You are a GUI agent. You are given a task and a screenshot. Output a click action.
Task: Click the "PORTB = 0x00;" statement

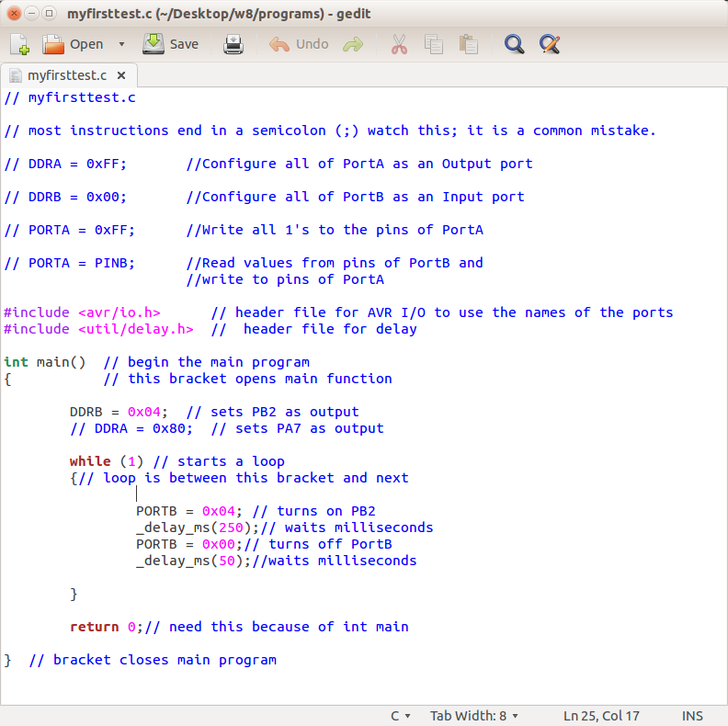pos(189,544)
